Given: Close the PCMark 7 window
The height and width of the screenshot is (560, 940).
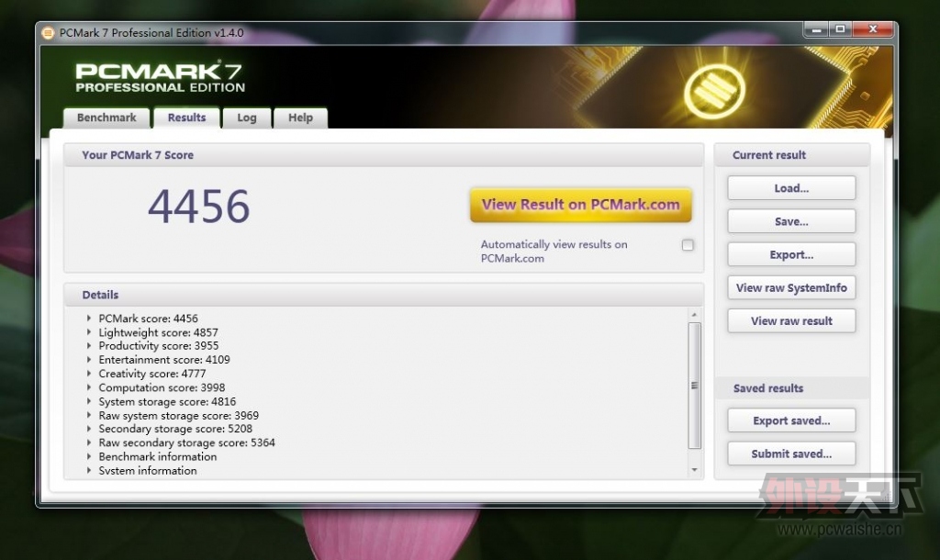Looking at the screenshot, I should (873, 29).
